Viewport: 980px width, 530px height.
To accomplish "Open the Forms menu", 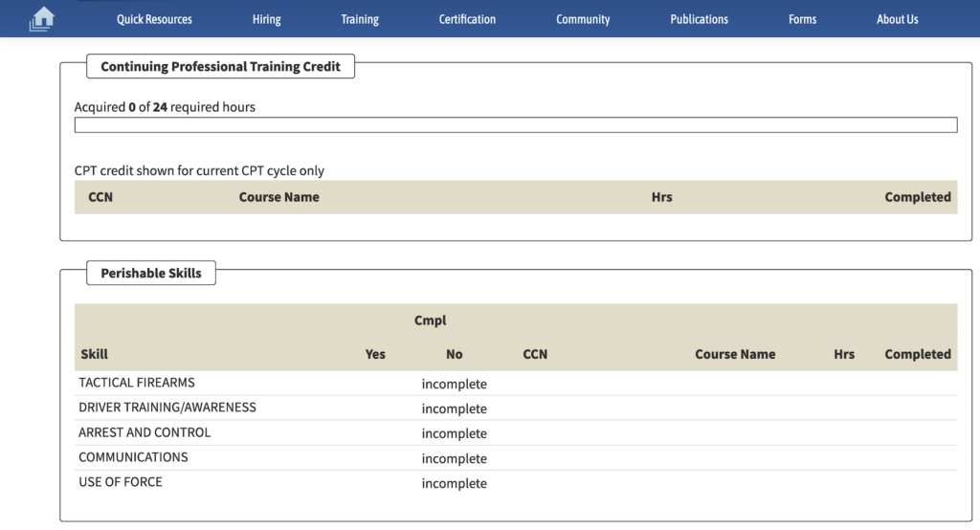I will coord(802,19).
